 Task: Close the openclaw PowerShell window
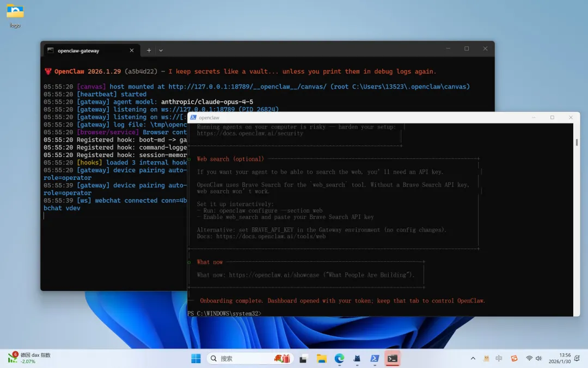point(571,118)
